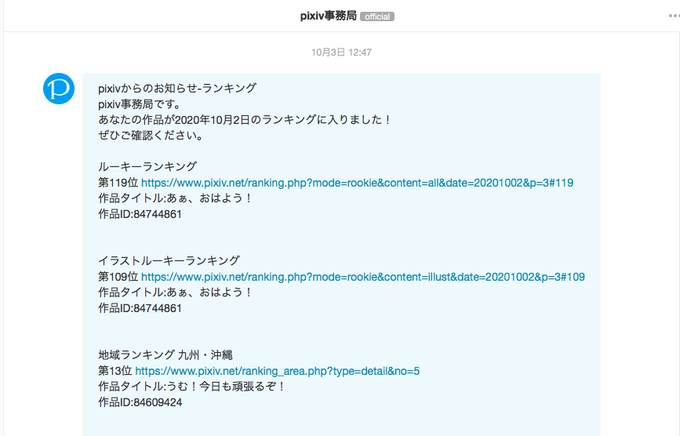The image size is (680, 436).
Task: Click the イラストルーキーランキング heading
Action: click(169, 261)
